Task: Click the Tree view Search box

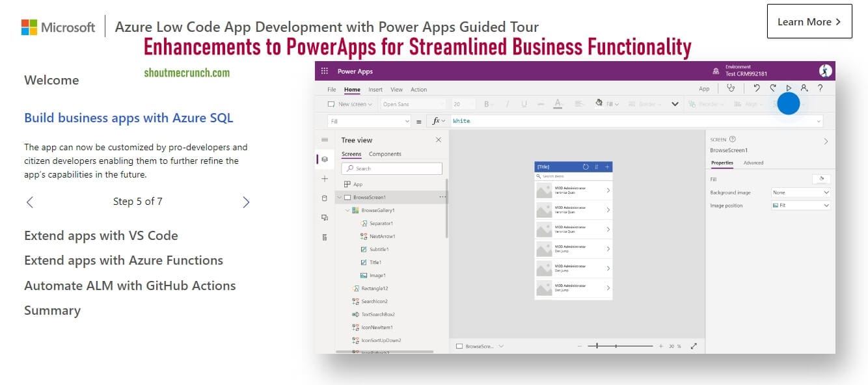Action: tap(392, 168)
